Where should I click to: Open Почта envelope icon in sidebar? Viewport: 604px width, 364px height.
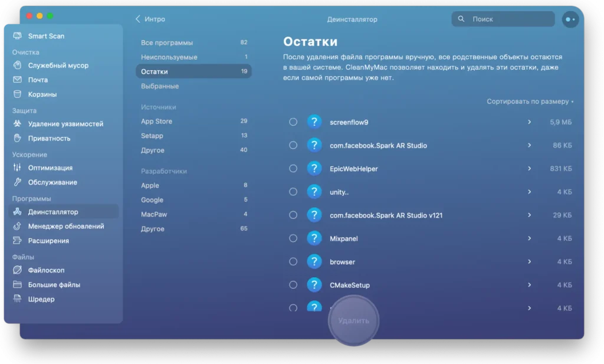tap(17, 80)
